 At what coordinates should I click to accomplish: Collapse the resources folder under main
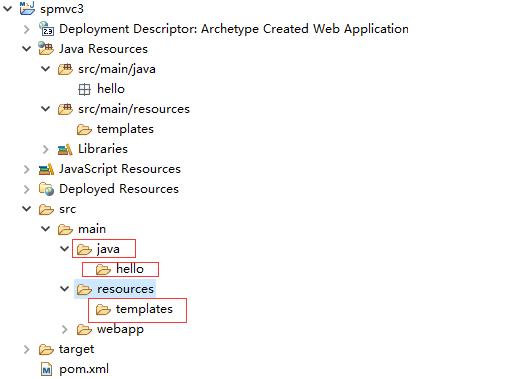[65, 289]
